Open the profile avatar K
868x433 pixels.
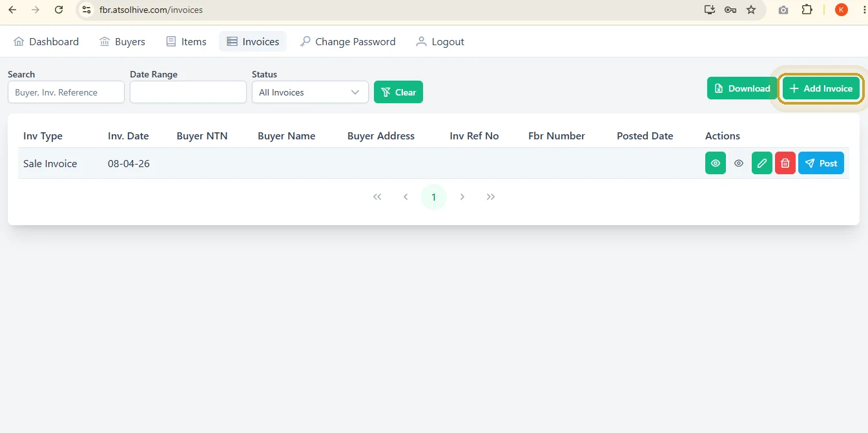coord(841,10)
